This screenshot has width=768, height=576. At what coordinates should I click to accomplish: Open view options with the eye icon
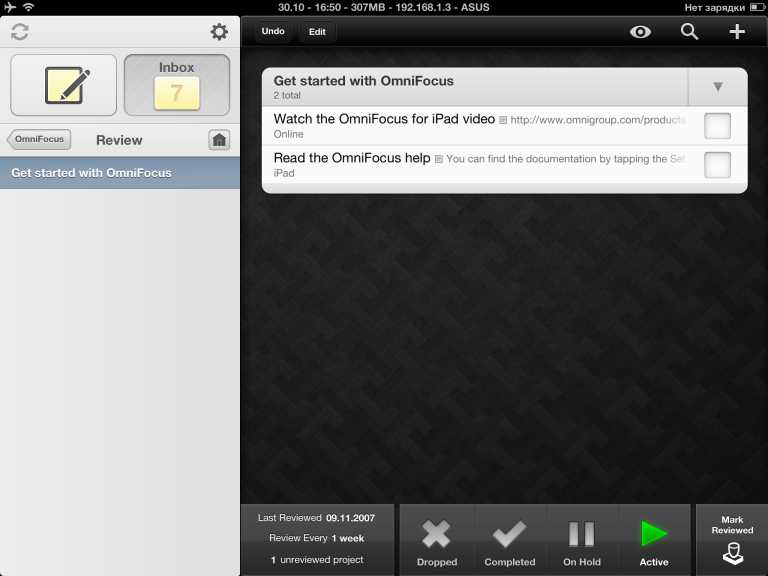click(640, 32)
